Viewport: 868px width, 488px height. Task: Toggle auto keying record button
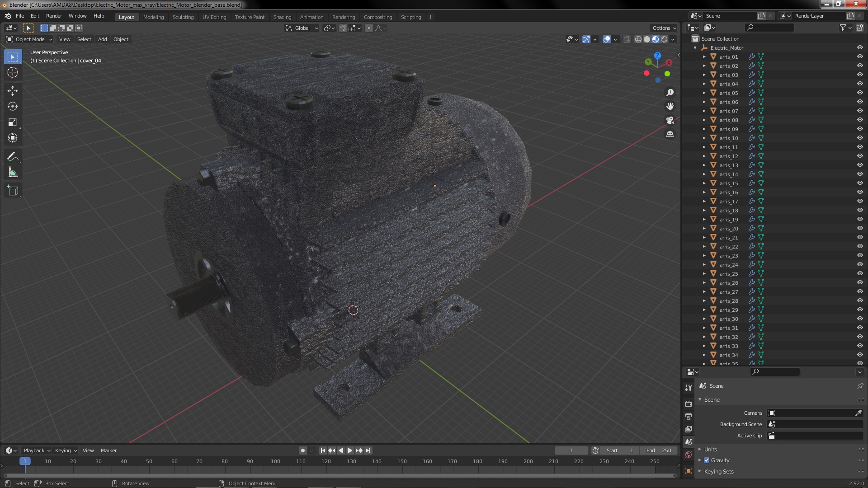click(302, 450)
